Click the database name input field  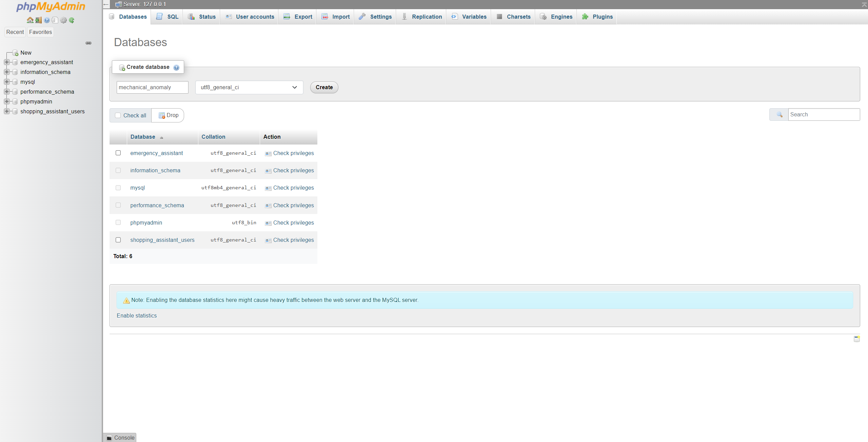[152, 88]
